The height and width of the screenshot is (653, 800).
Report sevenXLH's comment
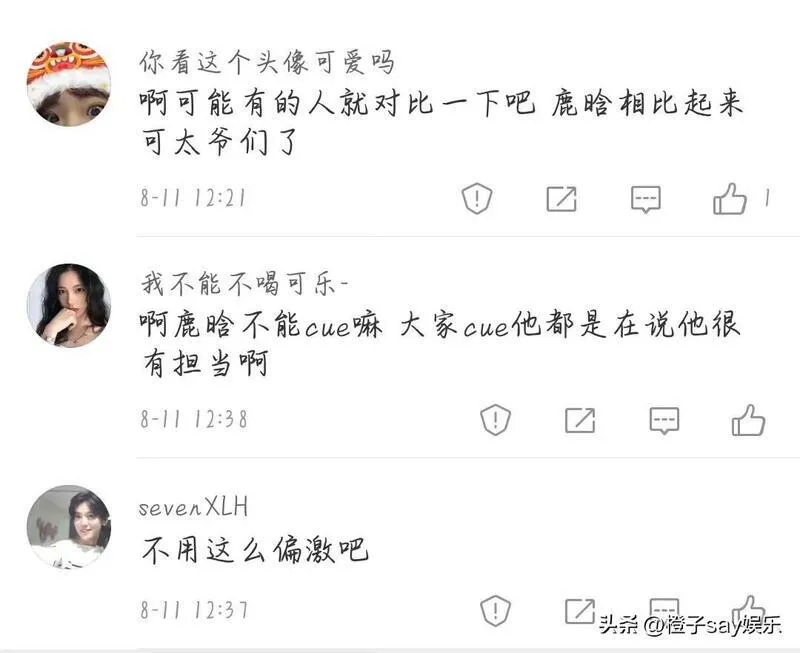(x=495, y=610)
